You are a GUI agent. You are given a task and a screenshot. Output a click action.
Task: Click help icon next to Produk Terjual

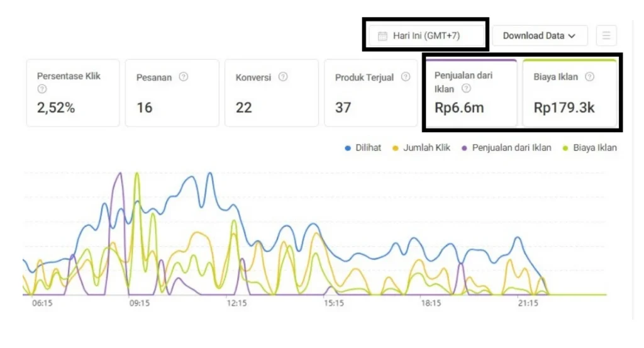[x=406, y=77]
